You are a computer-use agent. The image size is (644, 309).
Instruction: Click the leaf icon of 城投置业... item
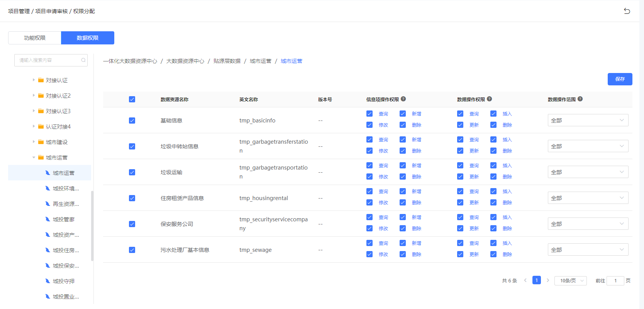(x=48, y=296)
